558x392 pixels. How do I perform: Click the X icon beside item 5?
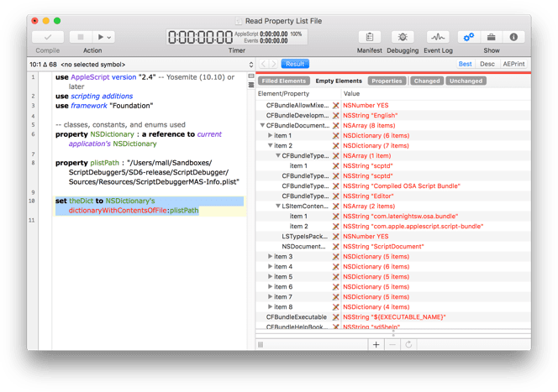[335, 276]
